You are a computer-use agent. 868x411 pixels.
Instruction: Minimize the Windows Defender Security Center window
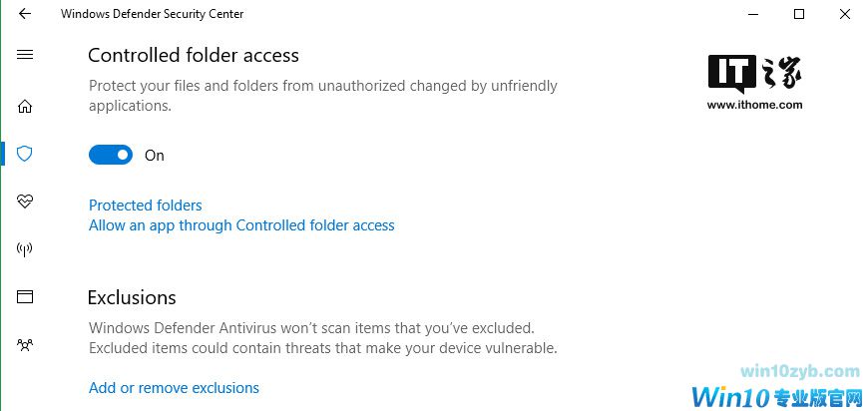pyautogui.click(x=752, y=14)
